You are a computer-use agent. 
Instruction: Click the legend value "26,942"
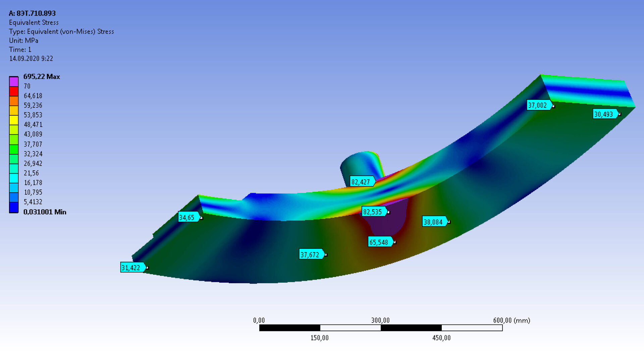pyautogui.click(x=33, y=164)
